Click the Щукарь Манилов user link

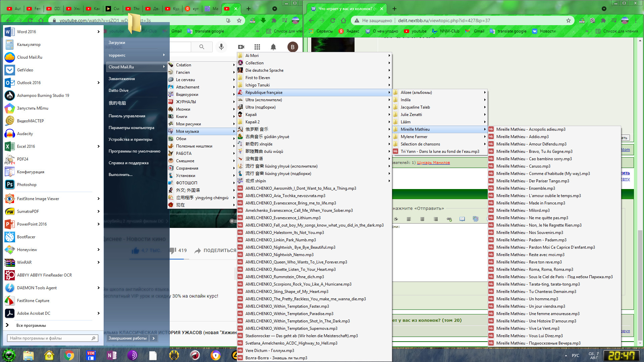[x=433, y=163]
